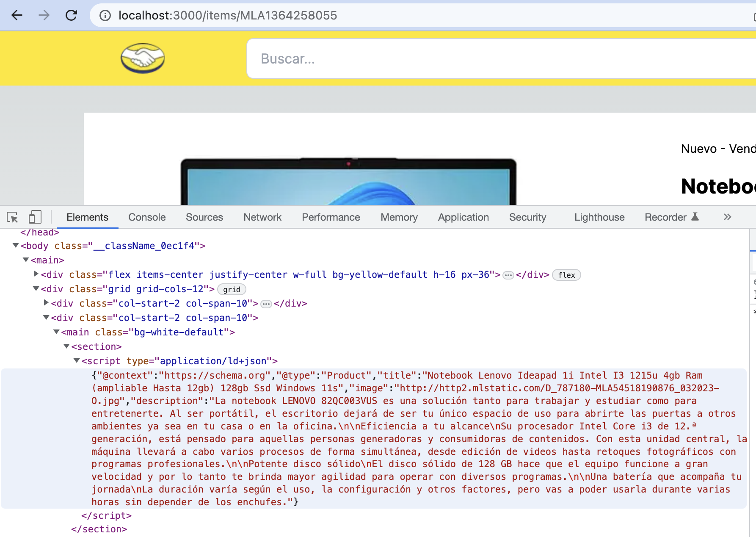Open the Sources tab
The width and height of the screenshot is (756, 537).
click(204, 217)
